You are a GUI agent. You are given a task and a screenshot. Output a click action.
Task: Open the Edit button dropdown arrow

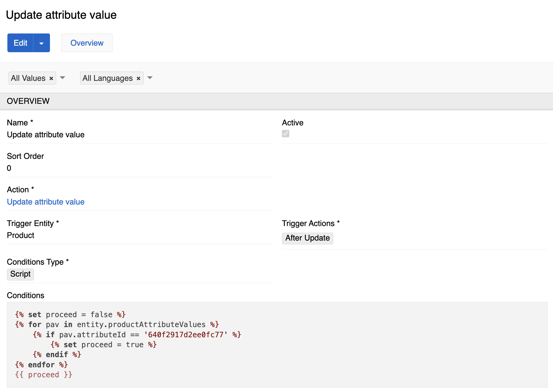coord(41,43)
